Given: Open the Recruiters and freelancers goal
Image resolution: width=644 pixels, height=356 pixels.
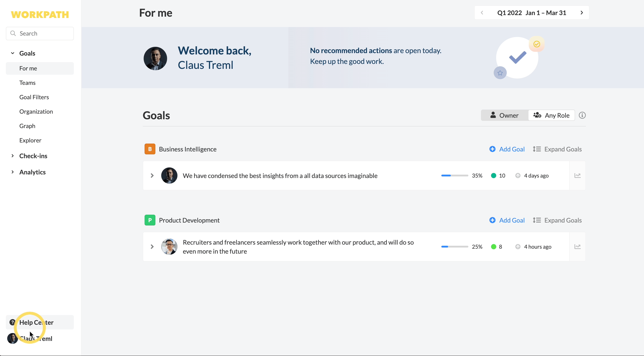Looking at the screenshot, I should pos(298,247).
